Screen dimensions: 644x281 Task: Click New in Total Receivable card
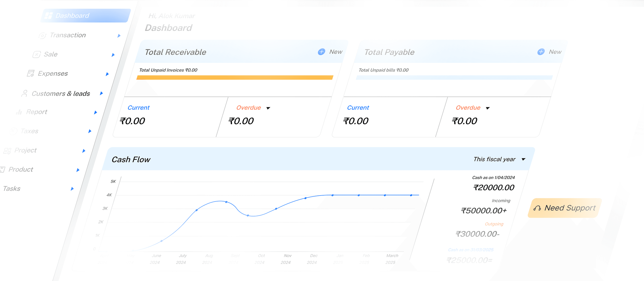pyautogui.click(x=336, y=52)
